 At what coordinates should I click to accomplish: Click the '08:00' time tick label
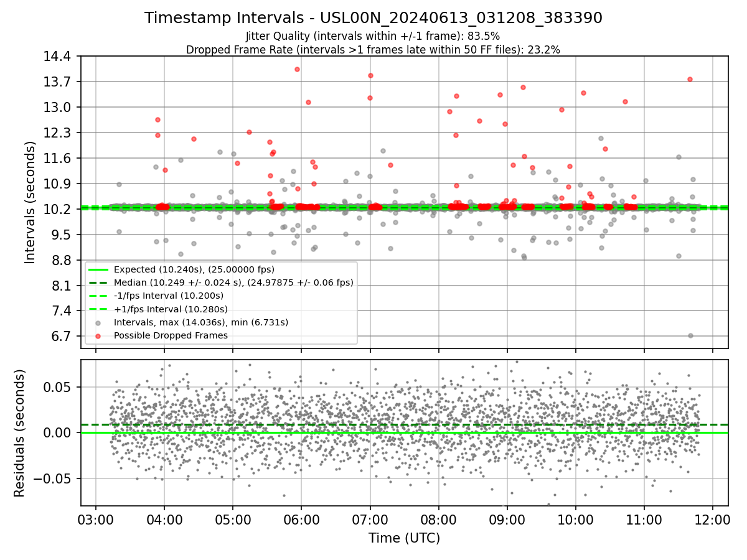pos(438,520)
